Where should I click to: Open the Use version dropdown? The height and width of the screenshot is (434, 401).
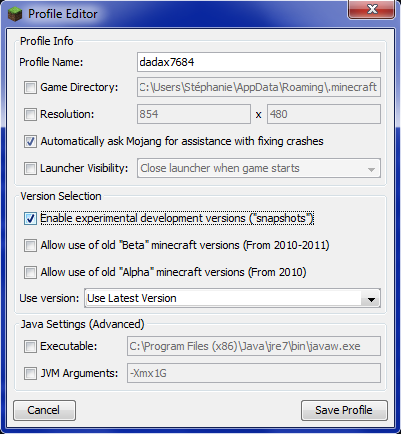pos(232,298)
